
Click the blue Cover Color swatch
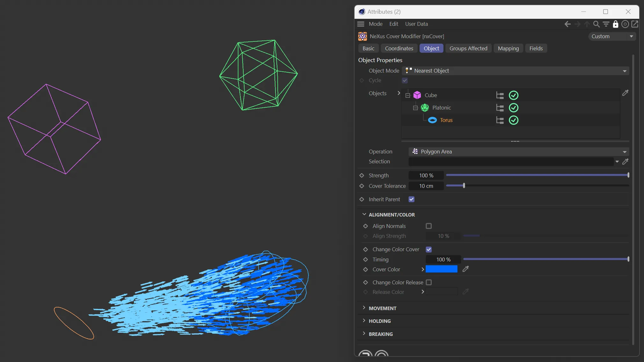(x=442, y=269)
